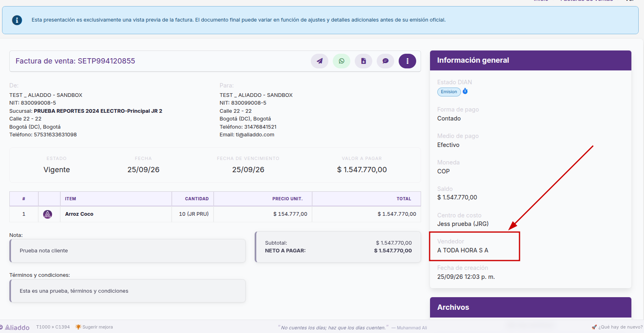The width and height of the screenshot is (644, 333).
Task: Click the T1000 » C1394 footer text
Action: [x=53, y=327]
